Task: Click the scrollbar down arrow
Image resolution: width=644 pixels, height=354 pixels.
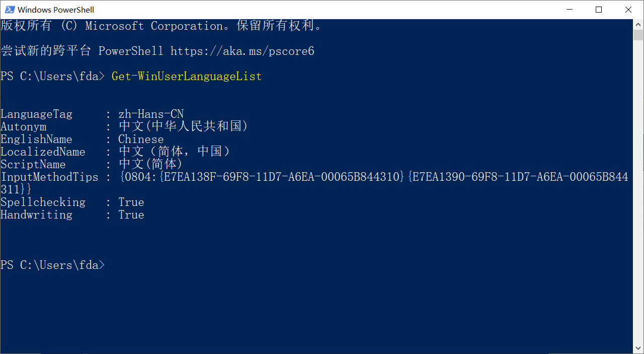Action: point(637,347)
